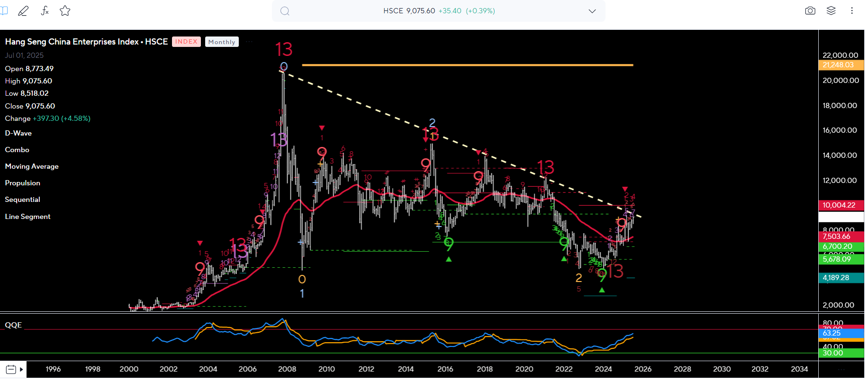This screenshot has height=382, width=868.
Task: Click the magnifier search icon
Action: click(285, 11)
